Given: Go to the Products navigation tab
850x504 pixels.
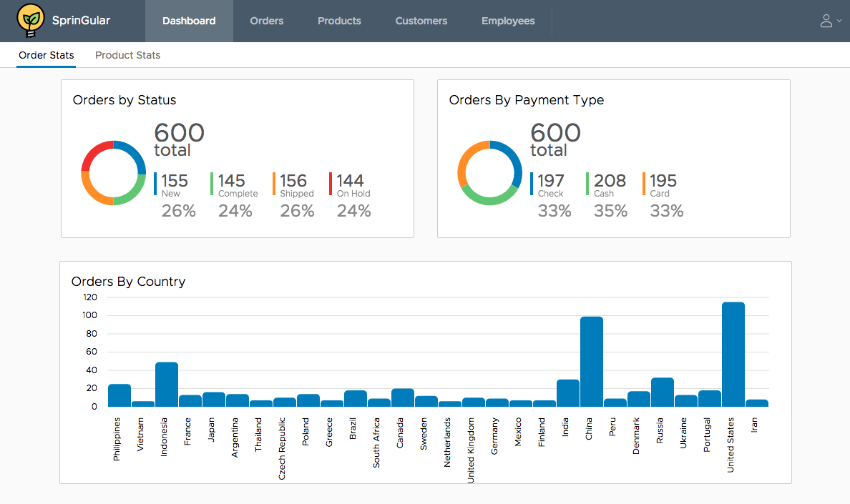Looking at the screenshot, I should pos(339,21).
